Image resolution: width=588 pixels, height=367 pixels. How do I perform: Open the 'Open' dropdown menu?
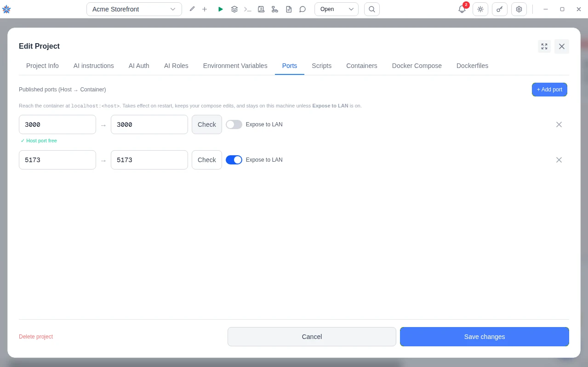click(x=337, y=9)
